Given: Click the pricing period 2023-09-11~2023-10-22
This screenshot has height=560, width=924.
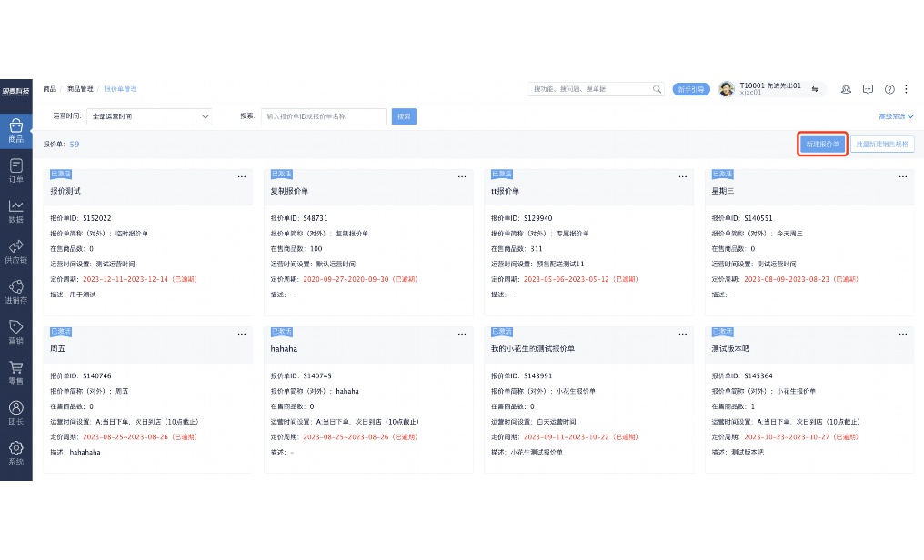Looking at the screenshot, I should [567, 437].
